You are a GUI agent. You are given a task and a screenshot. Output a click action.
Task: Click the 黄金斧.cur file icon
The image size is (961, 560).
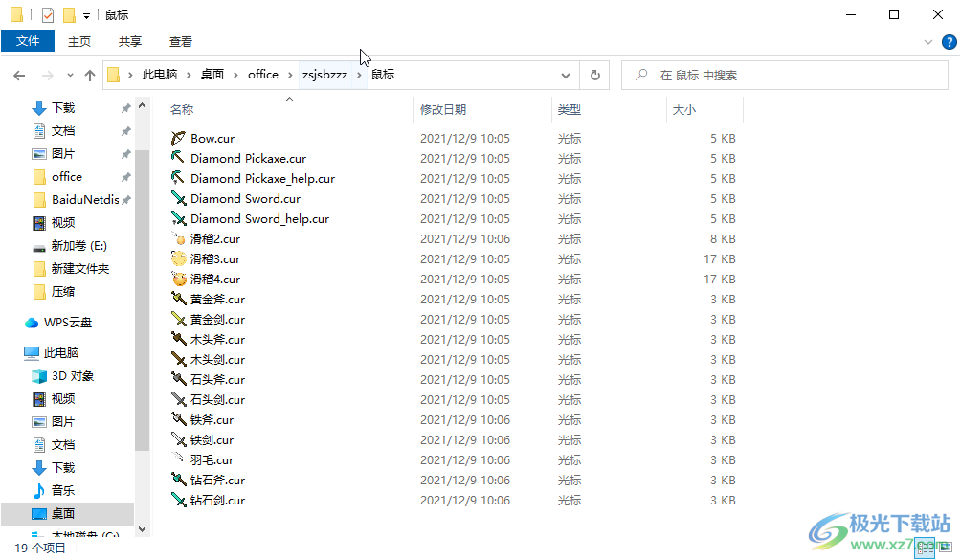tap(178, 299)
